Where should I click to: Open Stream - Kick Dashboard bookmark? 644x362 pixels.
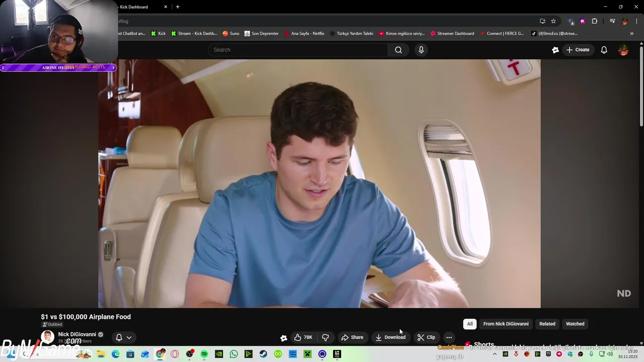(x=194, y=34)
